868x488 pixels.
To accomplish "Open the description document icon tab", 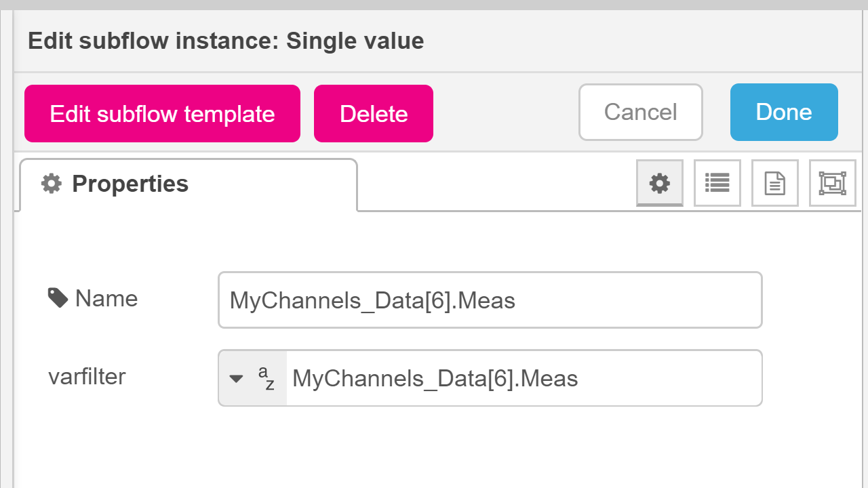I will pyautogui.click(x=774, y=183).
